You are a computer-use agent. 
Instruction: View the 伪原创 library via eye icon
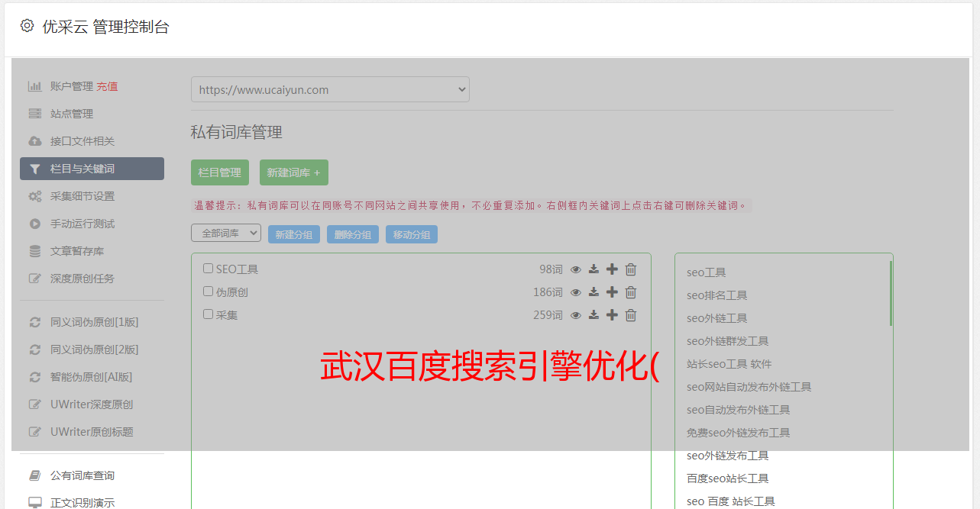pos(576,292)
